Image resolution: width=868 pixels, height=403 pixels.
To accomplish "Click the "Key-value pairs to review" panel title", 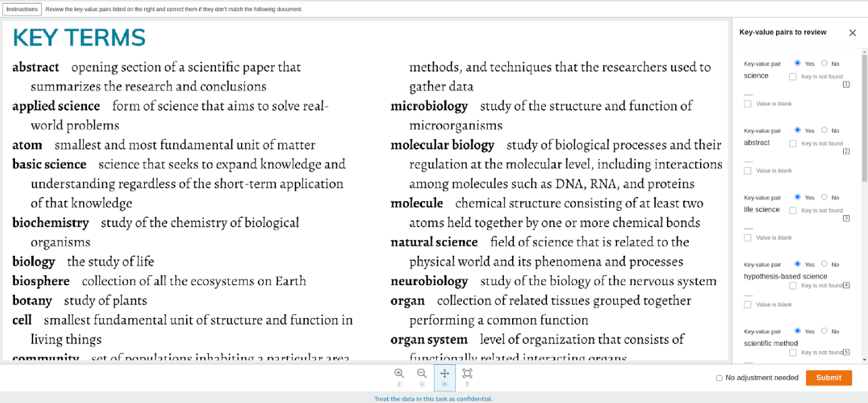I will pyautogui.click(x=782, y=32).
